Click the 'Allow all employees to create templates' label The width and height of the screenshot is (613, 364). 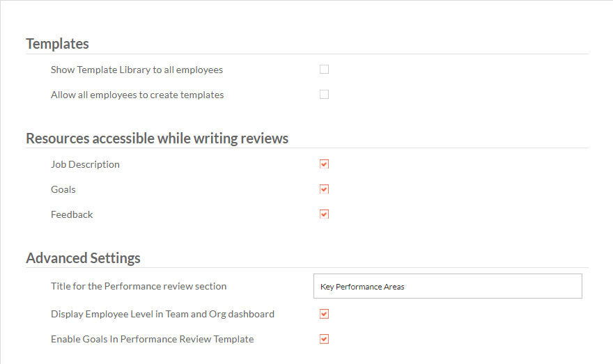click(x=137, y=95)
